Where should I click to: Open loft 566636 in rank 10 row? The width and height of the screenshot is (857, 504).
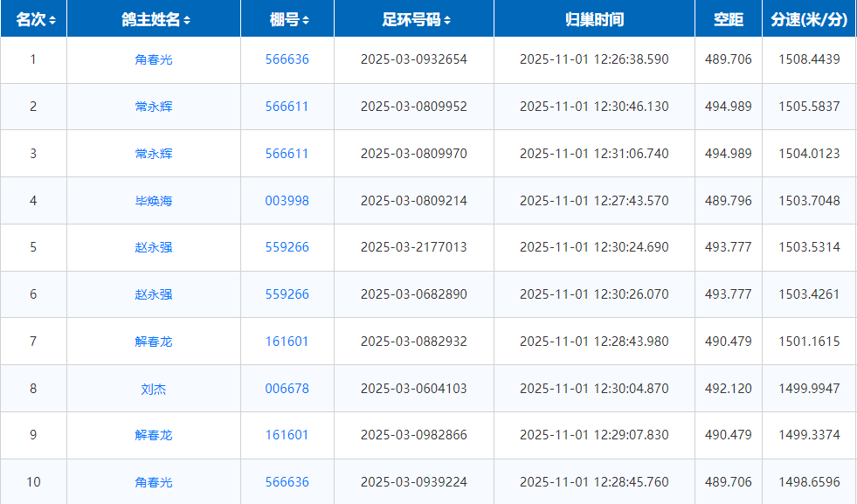coord(287,482)
